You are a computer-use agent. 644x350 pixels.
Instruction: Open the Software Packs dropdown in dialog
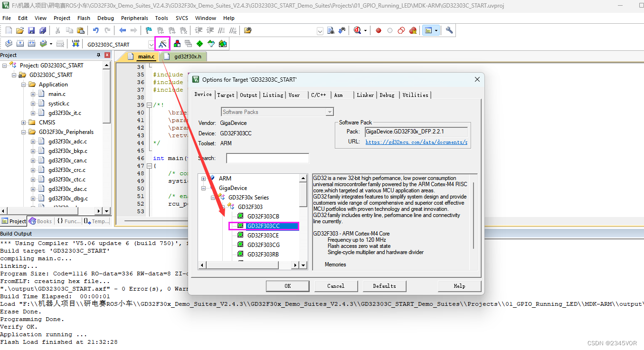330,112
